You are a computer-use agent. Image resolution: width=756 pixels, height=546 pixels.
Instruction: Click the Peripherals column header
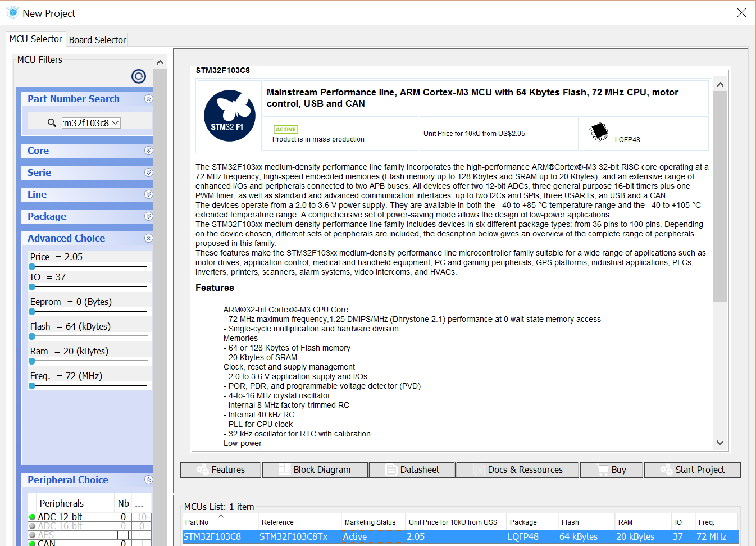[x=75, y=503]
